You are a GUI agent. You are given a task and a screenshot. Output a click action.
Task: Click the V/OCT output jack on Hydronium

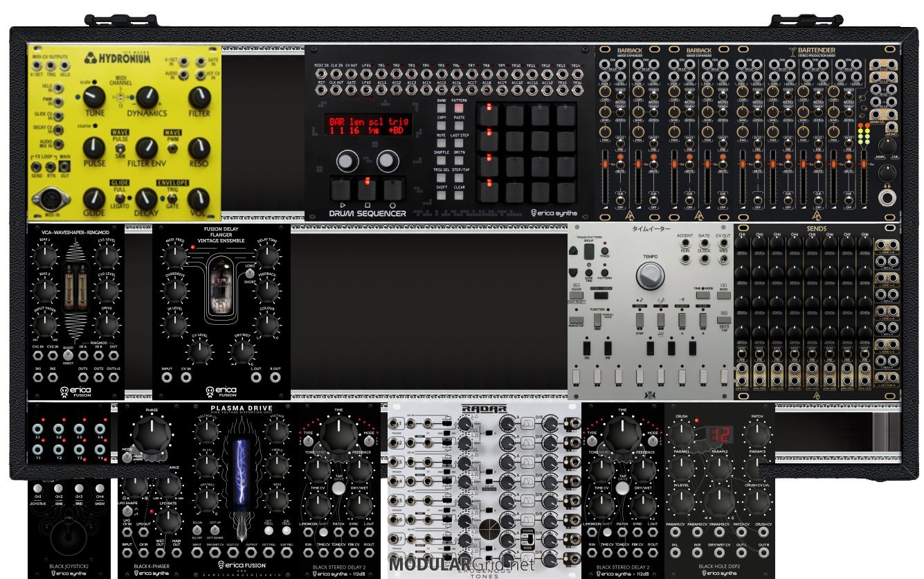(35, 66)
